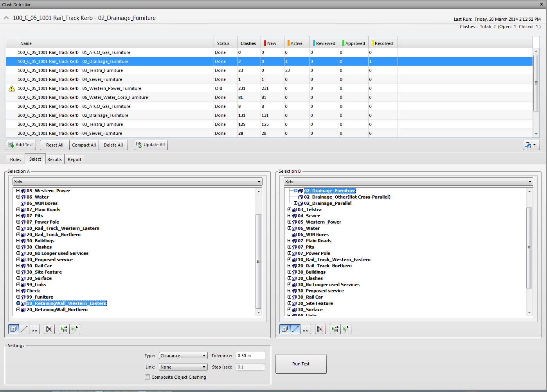This screenshot has width=547, height=392.
Task: Toggle Points geometry mode in Selection A
Action: 34,329
